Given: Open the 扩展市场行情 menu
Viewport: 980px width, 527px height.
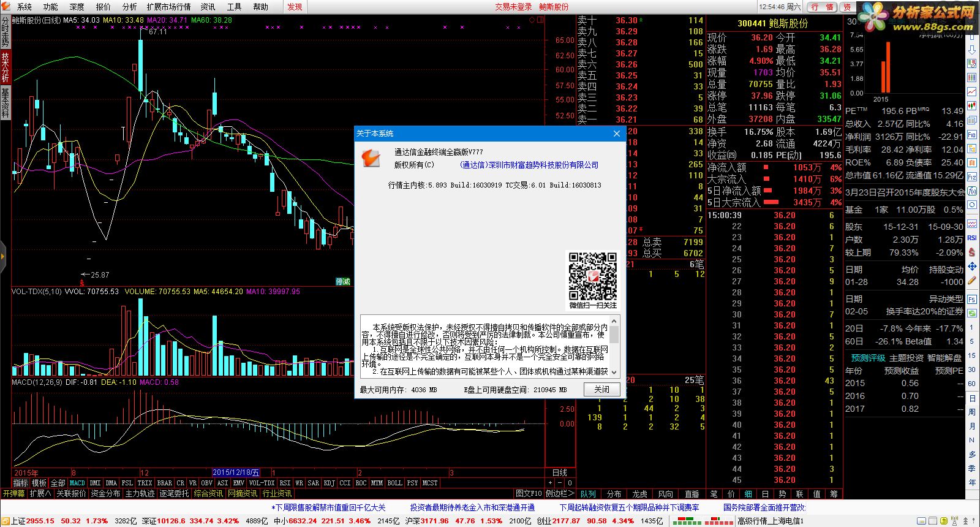Looking at the screenshot, I should coord(168,7).
